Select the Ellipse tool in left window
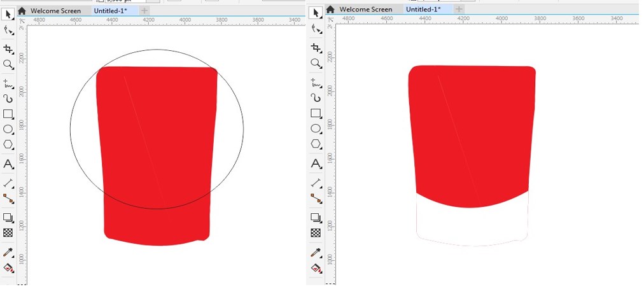 (8, 129)
